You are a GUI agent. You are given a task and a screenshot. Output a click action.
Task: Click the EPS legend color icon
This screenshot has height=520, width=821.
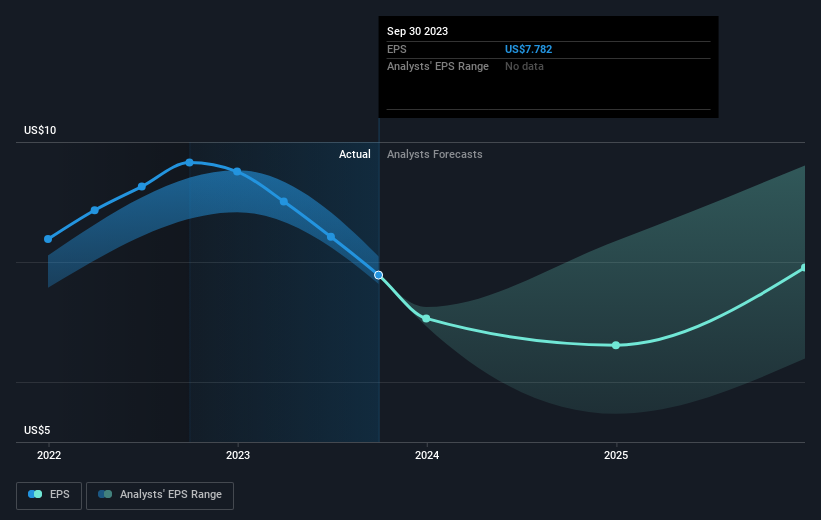pyautogui.click(x=35, y=494)
